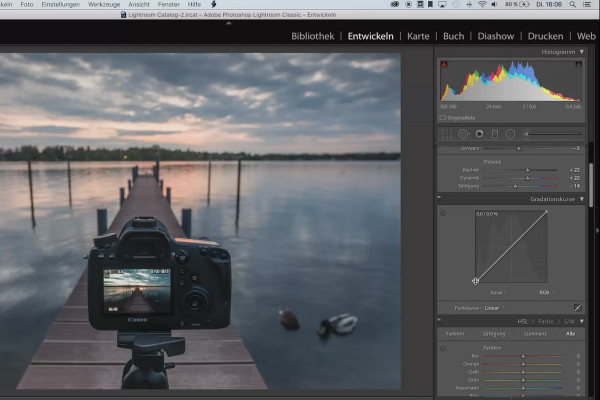
Task: Open Notification Center list icon
Action: pyautogui.click(x=587, y=5)
